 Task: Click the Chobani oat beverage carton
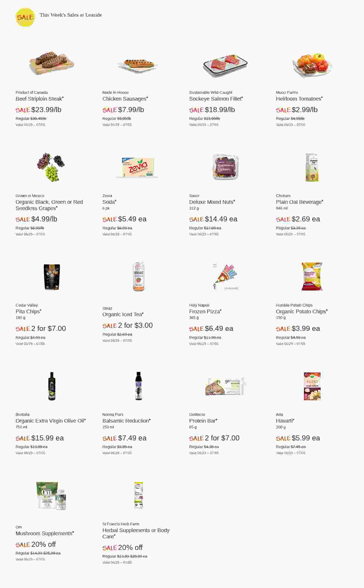coord(312,167)
